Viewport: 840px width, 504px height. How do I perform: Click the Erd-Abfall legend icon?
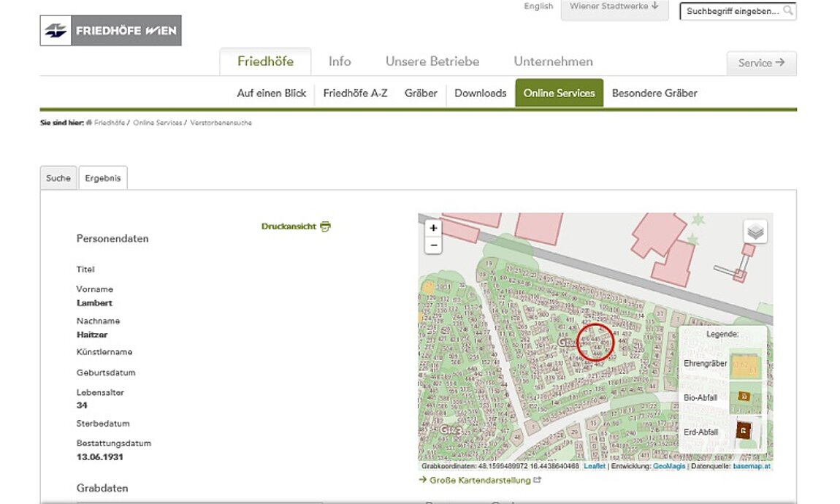(744, 430)
